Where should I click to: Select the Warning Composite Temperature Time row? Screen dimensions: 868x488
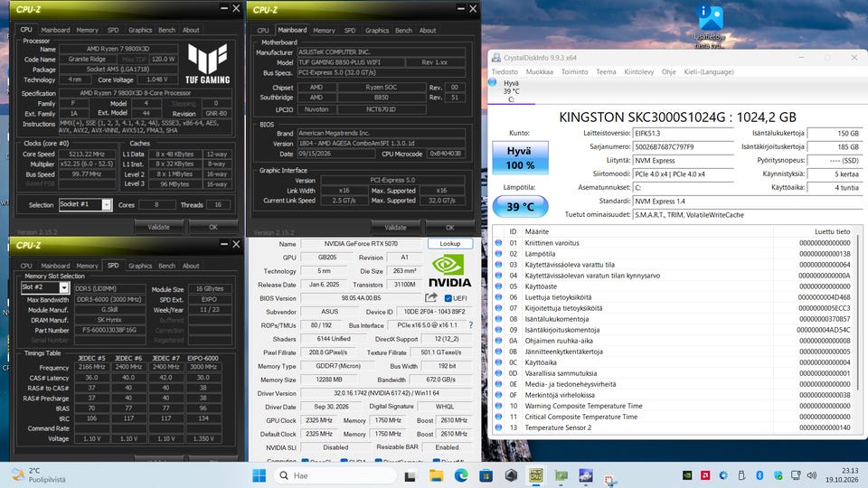click(675, 406)
